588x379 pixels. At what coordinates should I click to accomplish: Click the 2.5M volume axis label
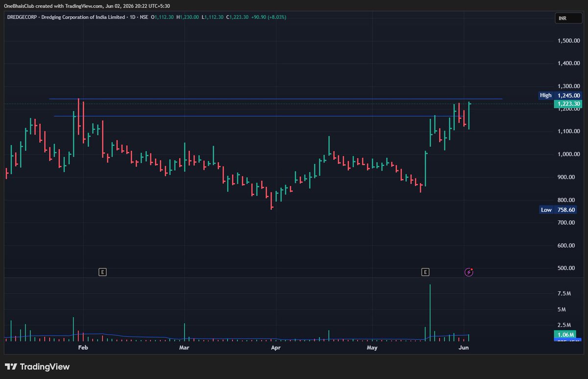pos(564,325)
